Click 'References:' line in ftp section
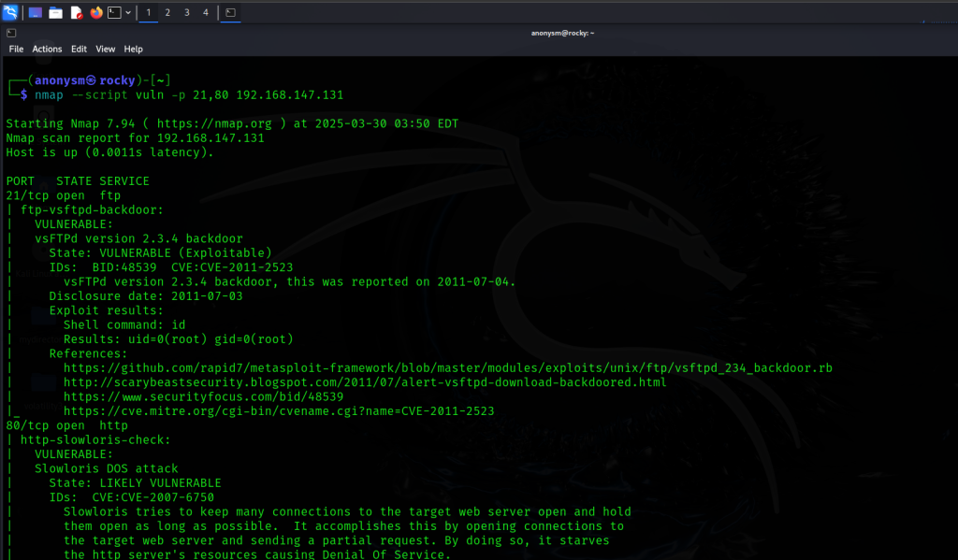This screenshot has height=560, width=958. pos(89,353)
